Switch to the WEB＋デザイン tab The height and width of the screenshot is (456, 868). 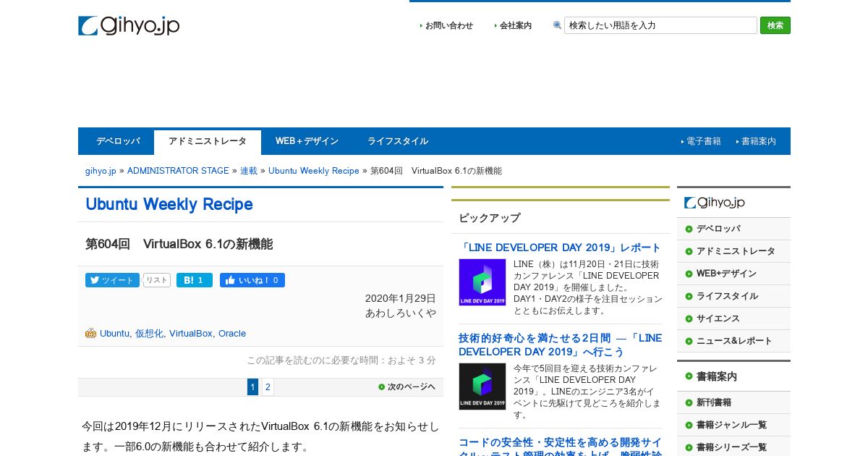point(307,141)
